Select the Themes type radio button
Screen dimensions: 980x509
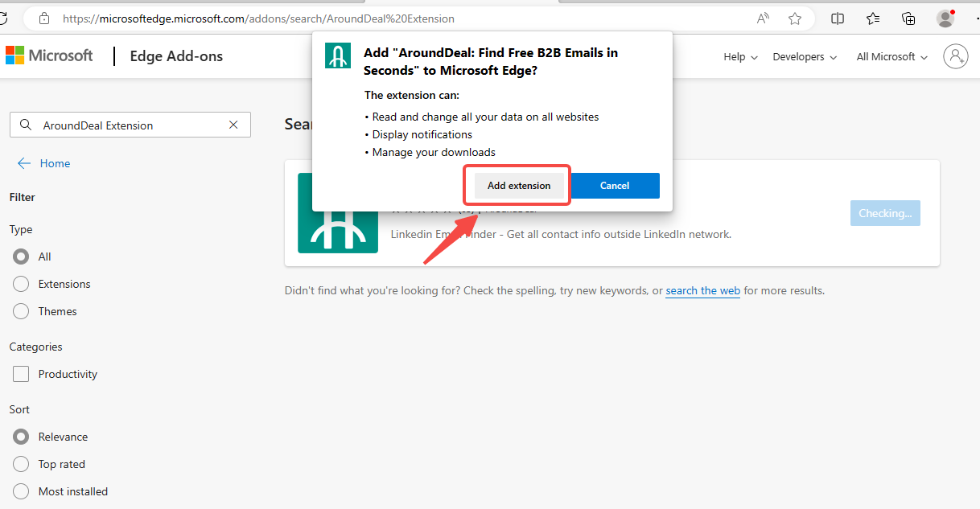tap(21, 311)
